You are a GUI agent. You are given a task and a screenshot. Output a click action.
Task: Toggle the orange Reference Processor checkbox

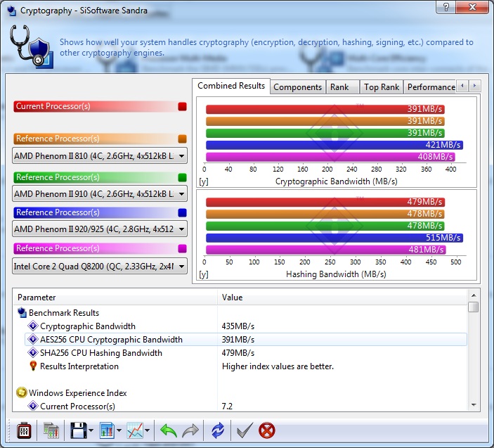click(x=182, y=139)
